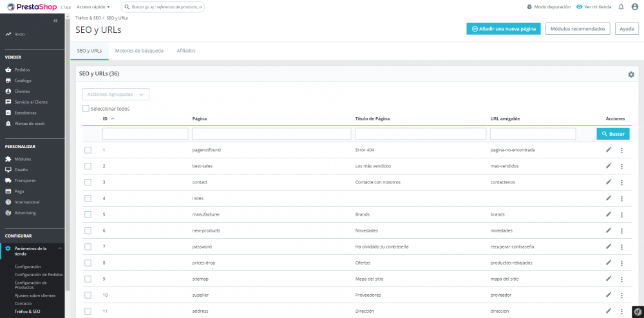Switch to Motores de búsqueda tab

coord(139,51)
